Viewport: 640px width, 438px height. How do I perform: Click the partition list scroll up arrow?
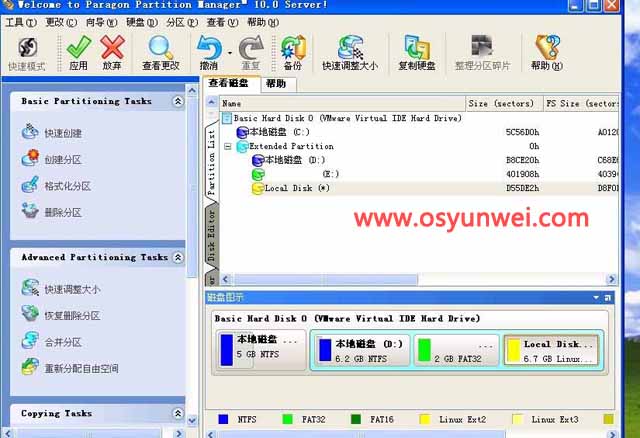(211, 102)
